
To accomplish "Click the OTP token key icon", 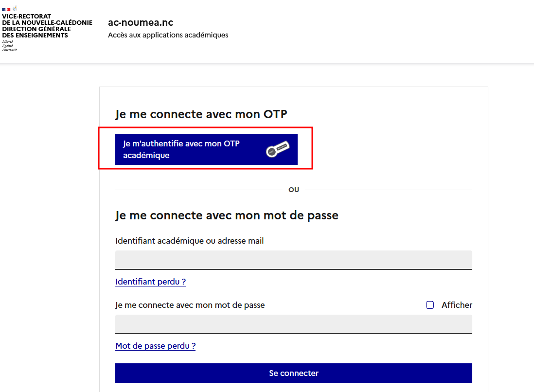I will [x=278, y=149].
